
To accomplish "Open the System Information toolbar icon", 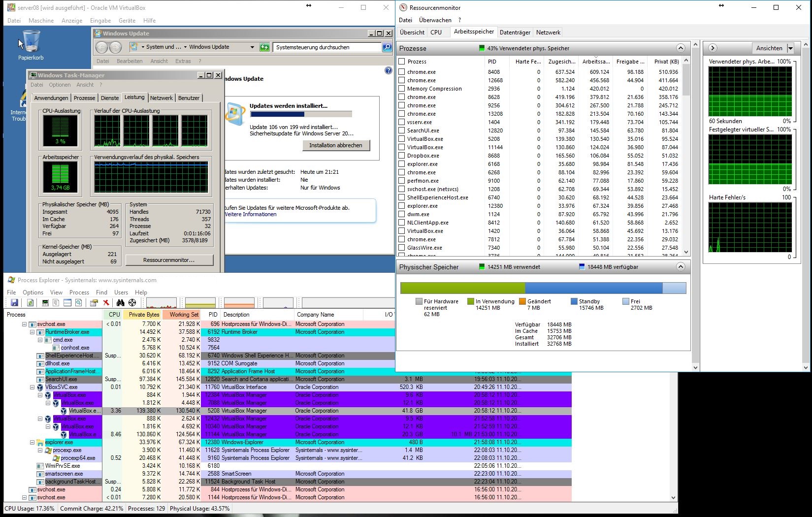I will [45, 303].
